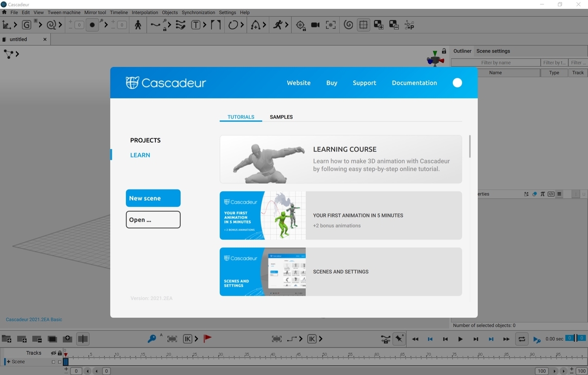Click the bracket interval tool icon
The image size is (588, 375).
[x=216, y=24]
